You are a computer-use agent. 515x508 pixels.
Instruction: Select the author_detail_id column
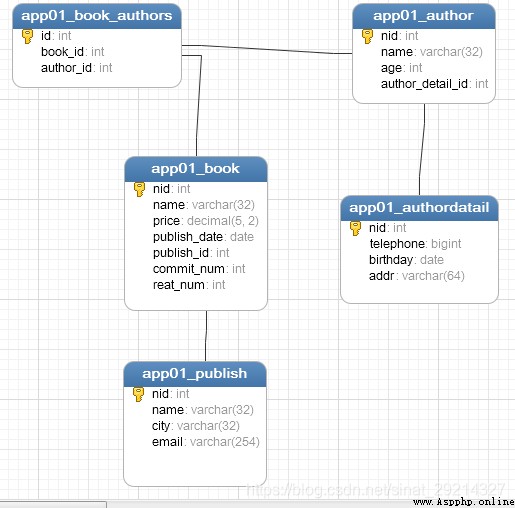tap(435, 84)
